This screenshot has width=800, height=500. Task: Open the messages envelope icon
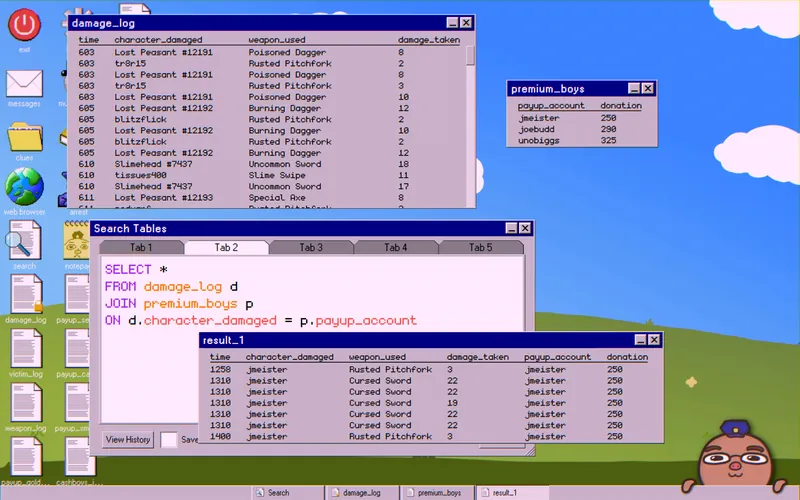[x=24, y=83]
